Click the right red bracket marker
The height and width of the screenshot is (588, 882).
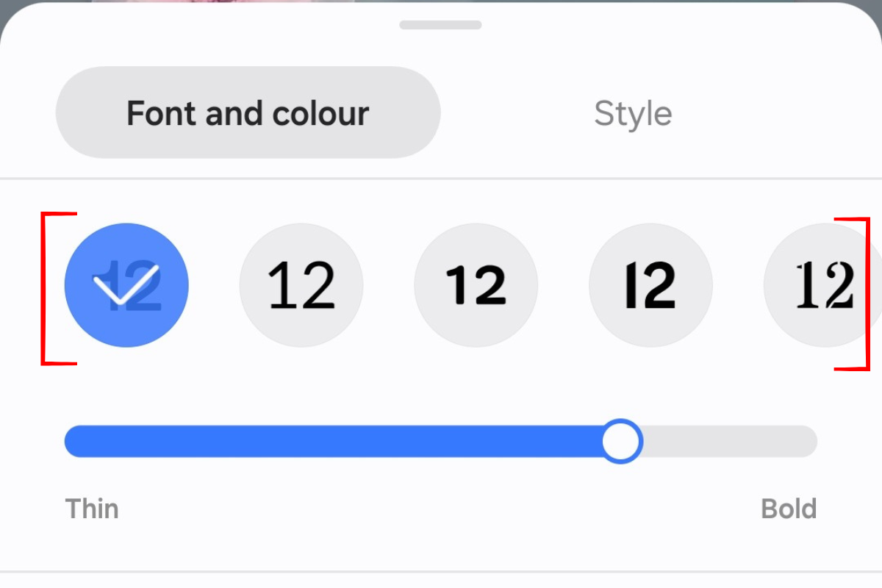(x=866, y=294)
